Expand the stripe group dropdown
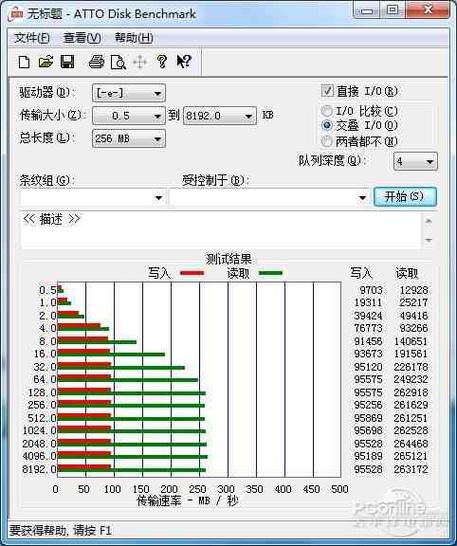The image size is (457, 546). tap(92, 197)
